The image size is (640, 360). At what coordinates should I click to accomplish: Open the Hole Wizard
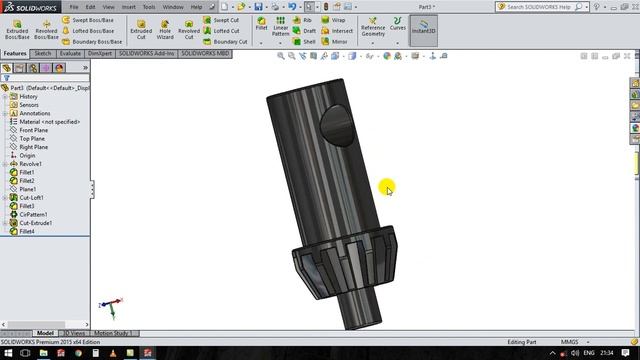pyautogui.click(x=165, y=29)
